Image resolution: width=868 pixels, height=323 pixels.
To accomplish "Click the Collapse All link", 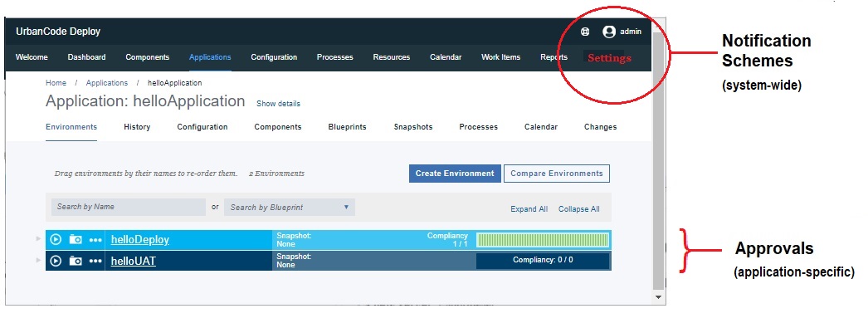I will pyautogui.click(x=579, y=209).
